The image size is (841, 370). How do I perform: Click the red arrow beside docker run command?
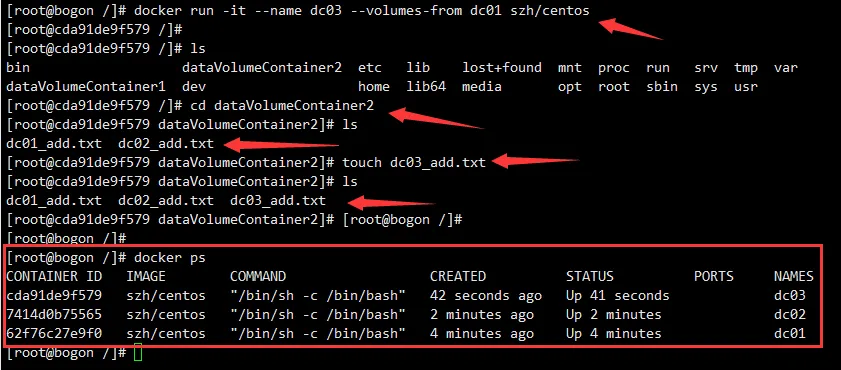click(x=631, y=29)
